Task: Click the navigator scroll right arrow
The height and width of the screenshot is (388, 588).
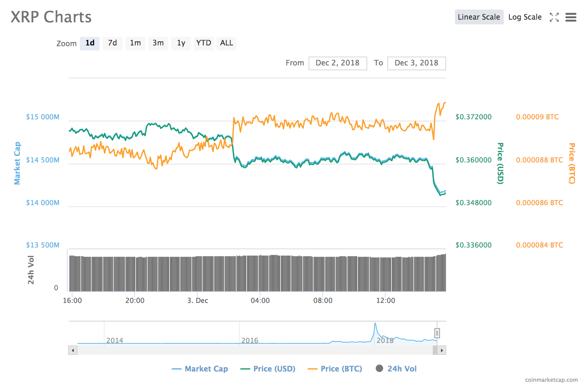Action: [442, 350]
